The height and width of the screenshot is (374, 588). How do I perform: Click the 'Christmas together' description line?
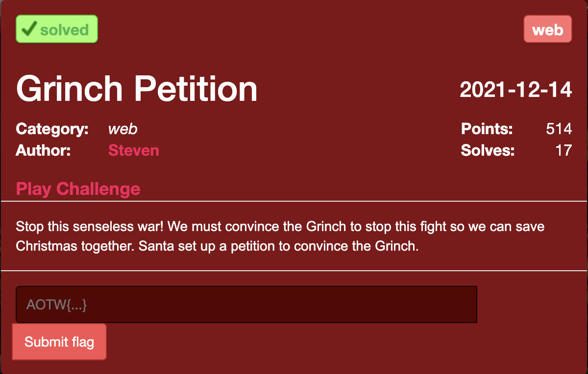(x=217, y=246)
